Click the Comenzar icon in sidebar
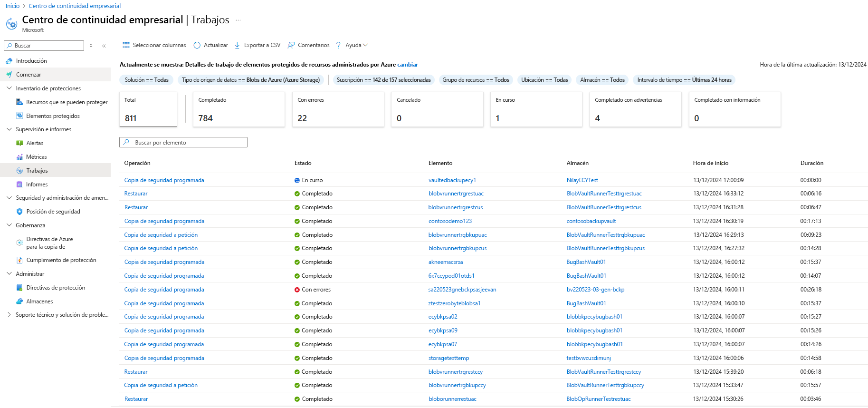This screenshot has height=408, width=868. (9, 75)
